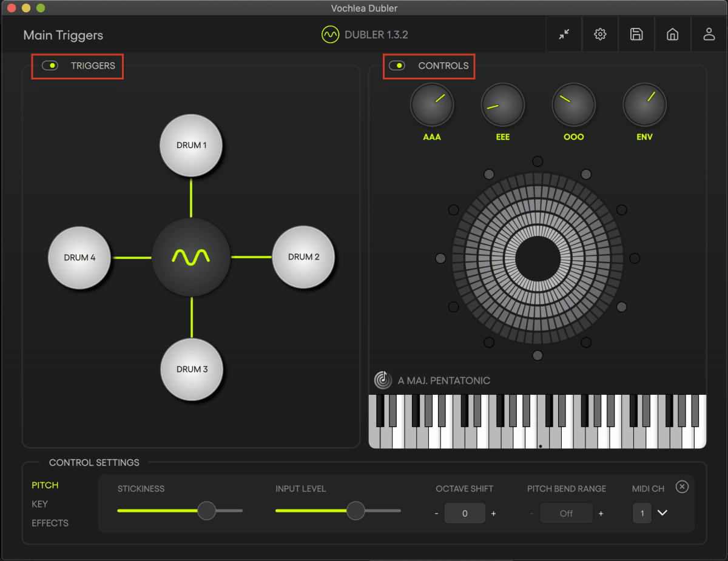This screenshot has height=561, width=728.
Task: Click the top note dot on pitch wheel
Action: point(538,161)
